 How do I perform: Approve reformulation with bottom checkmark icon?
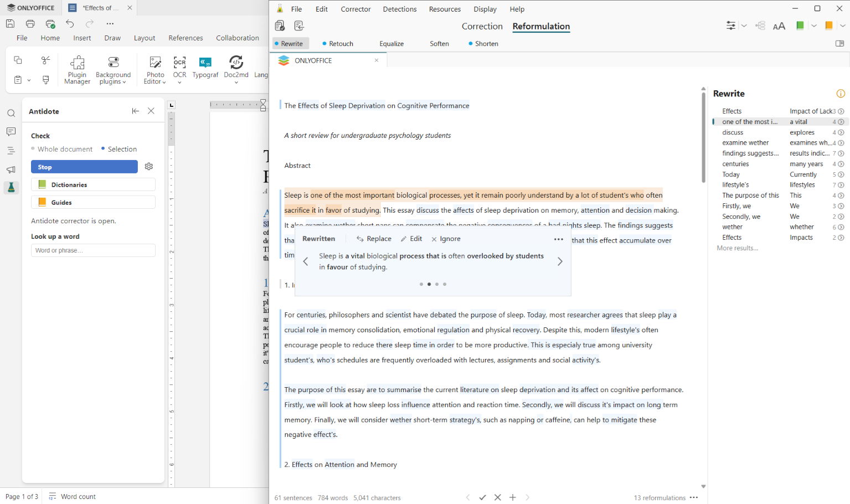[x=483, y=497]
